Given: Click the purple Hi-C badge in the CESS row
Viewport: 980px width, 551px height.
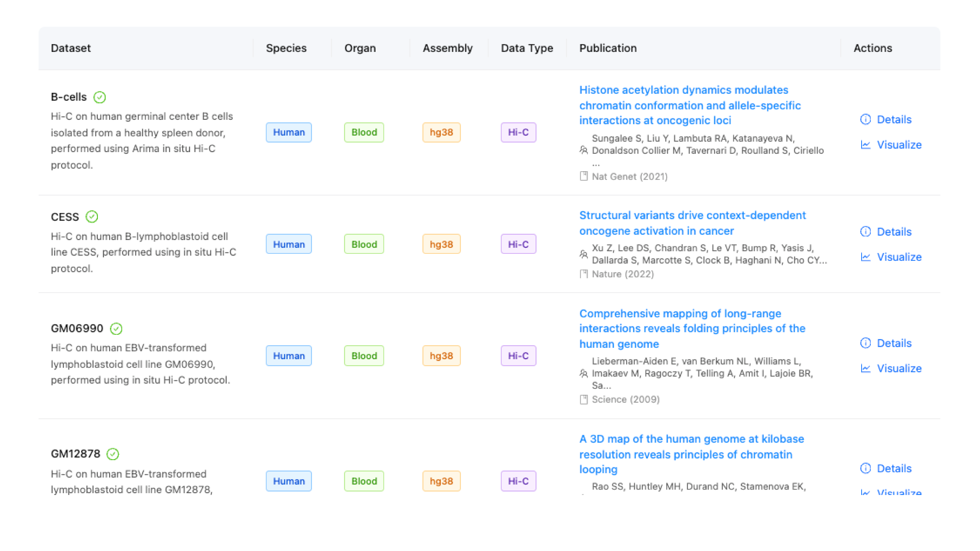Looking at the screenshot, I should point(518,244).
